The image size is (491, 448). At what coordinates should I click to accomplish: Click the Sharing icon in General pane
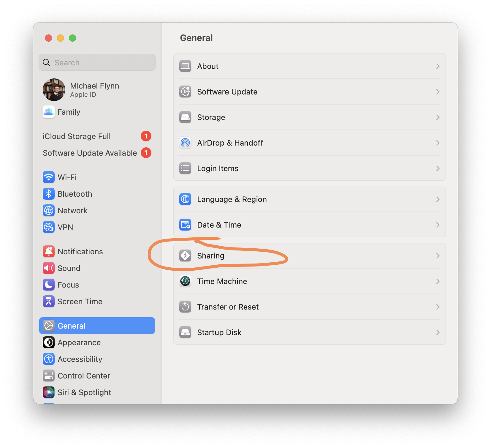click(185, 256)
